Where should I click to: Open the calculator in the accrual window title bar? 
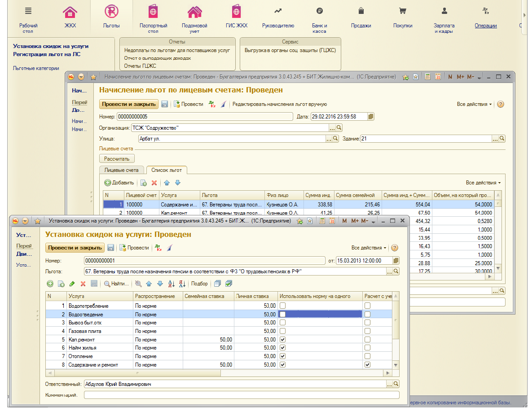pos(427,77)
